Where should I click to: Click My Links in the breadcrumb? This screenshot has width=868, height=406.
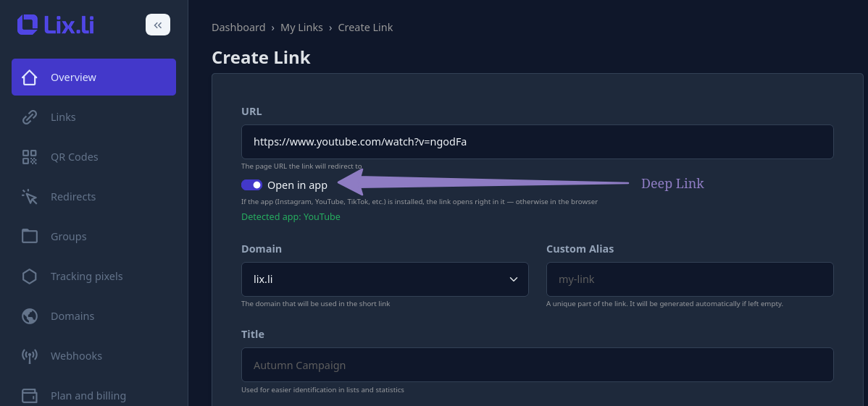point(301,28)
